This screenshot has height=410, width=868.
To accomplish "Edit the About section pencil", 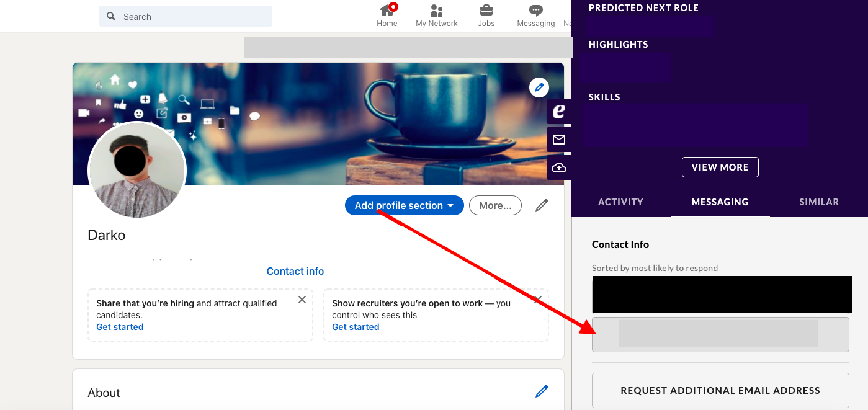I will pyautogui.click(x=542, y=391).
